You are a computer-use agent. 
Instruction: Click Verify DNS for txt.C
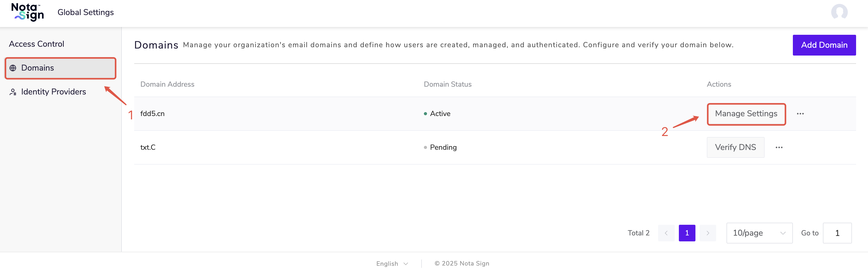pyautogui.click(x=735, y=147)
